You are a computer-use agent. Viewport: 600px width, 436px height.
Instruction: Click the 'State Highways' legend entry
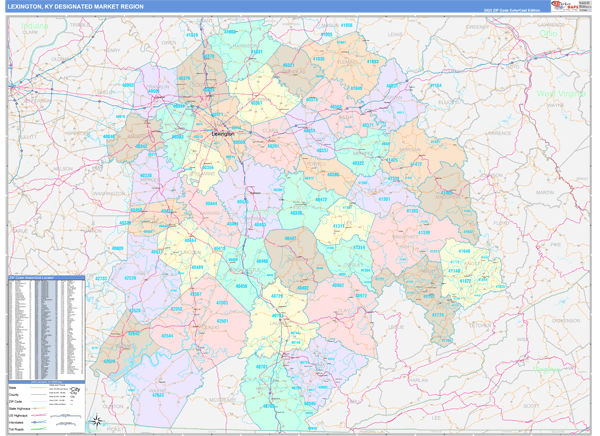[x=18, y=409]
